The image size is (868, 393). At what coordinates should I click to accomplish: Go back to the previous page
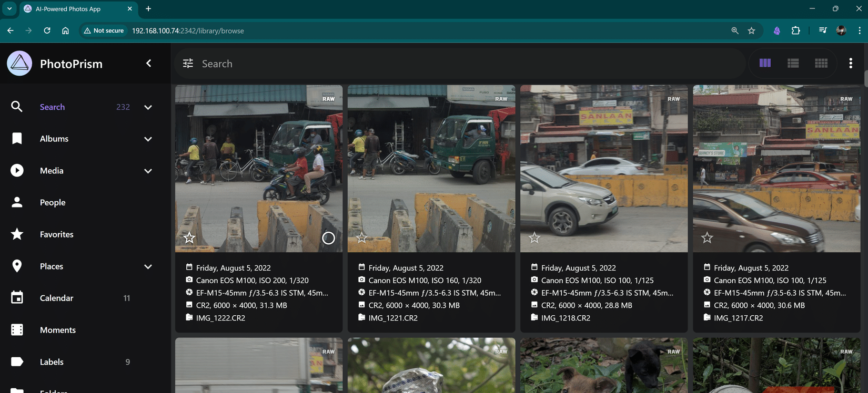point(11,30)
